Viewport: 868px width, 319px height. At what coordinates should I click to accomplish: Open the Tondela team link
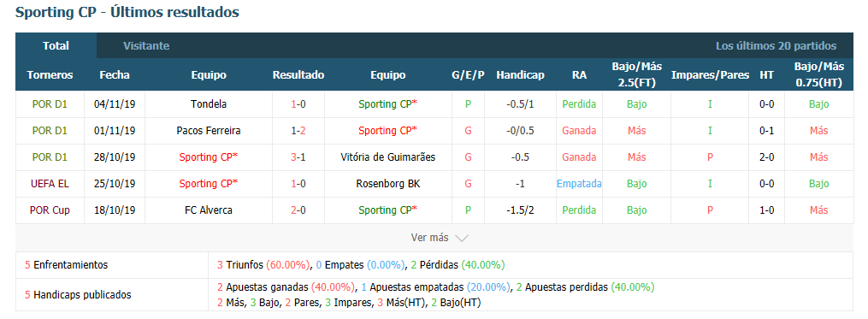click(208, 104)
